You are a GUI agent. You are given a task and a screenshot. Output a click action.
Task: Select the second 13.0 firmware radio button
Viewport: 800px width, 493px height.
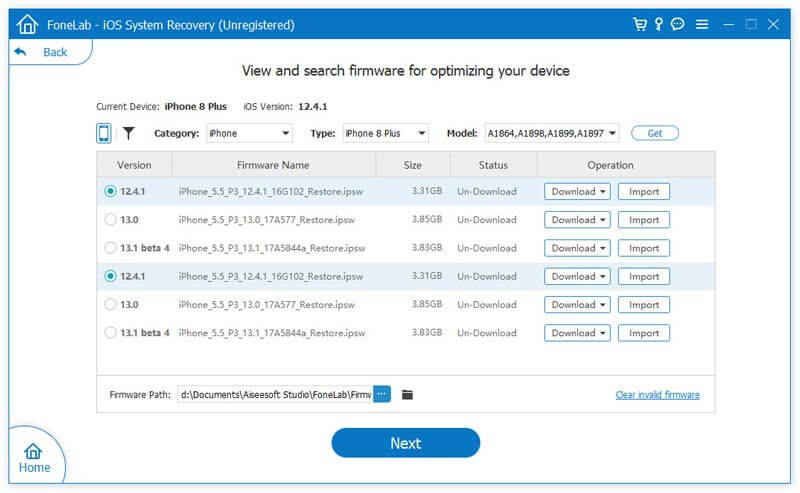(110, 305)
